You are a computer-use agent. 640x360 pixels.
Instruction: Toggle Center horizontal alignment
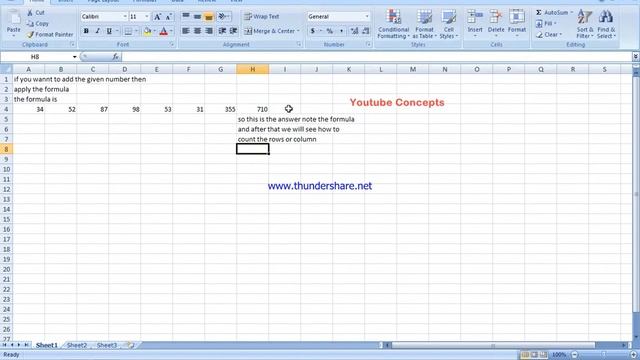[197, 31]
